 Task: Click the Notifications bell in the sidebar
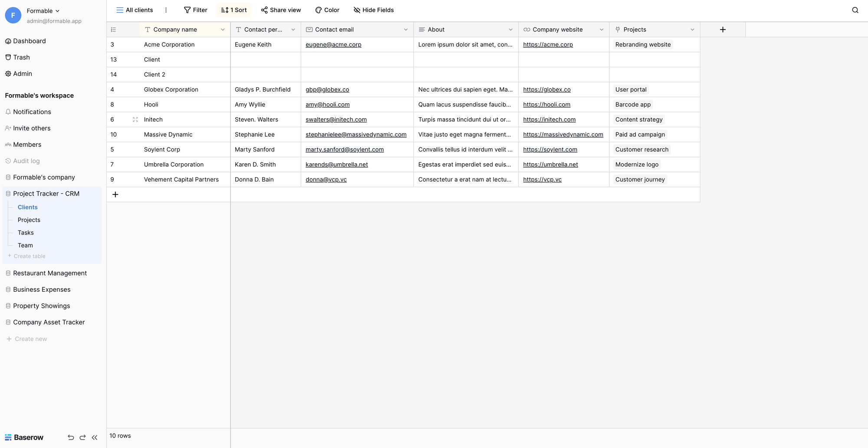click(x=8, y=112)
